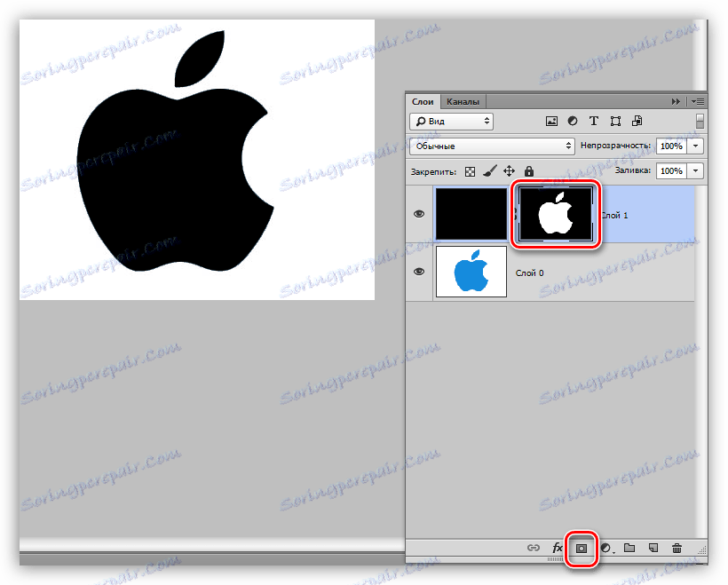Hide Слой 0 using its eye icon
Screen dimensions: 728x585
click(419, 272)
